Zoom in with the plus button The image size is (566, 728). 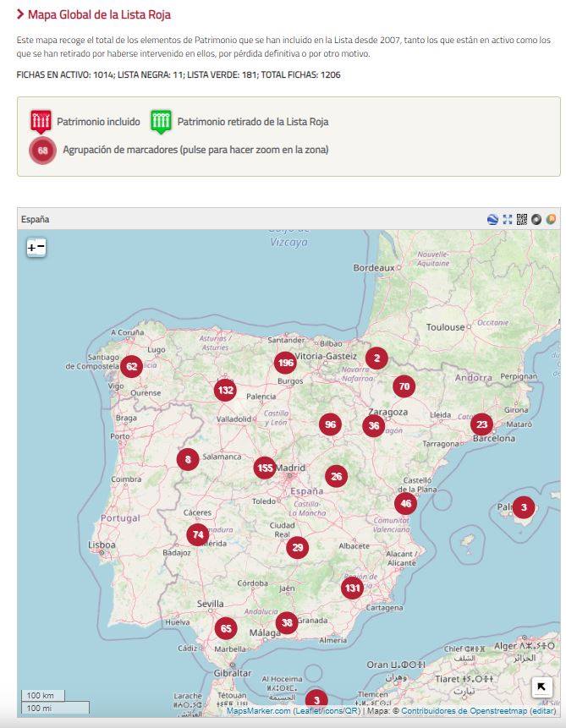(x=32, y=248)
